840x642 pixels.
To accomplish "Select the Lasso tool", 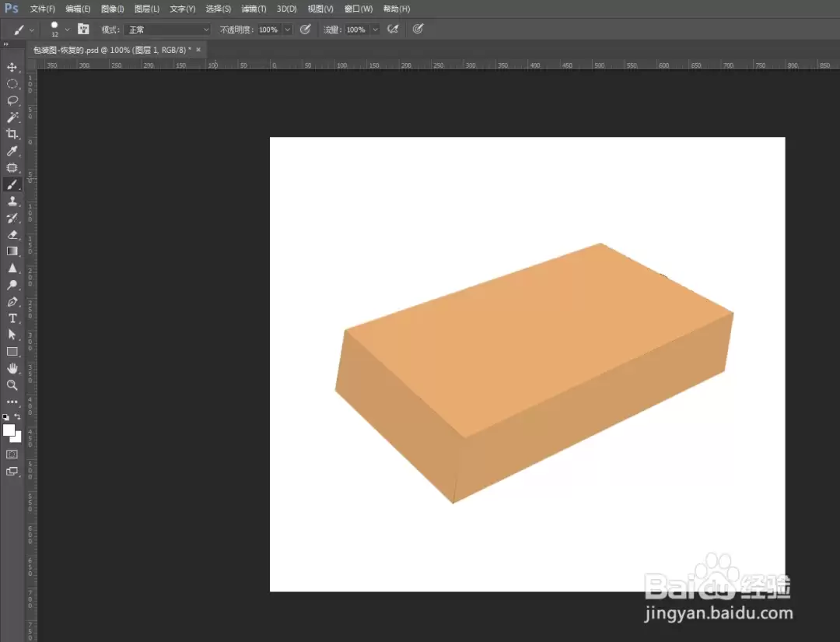I will click(x=12, y=100).
